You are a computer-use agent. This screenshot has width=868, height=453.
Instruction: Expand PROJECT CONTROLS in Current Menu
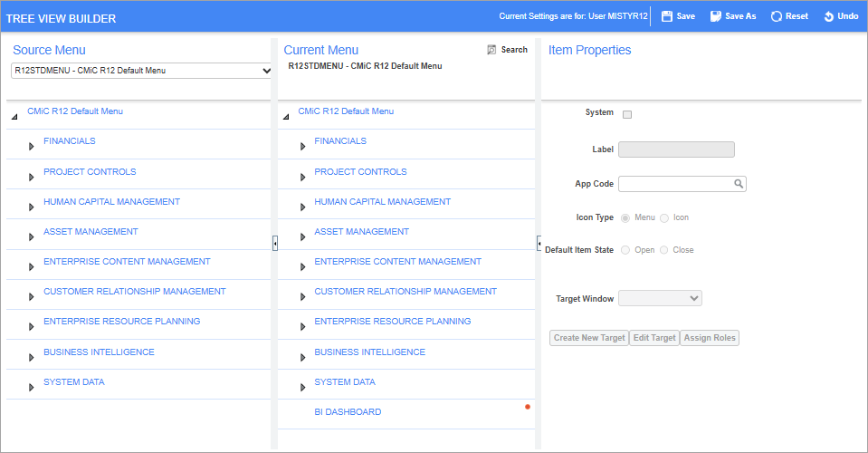pyautogui.click(x=302, y=178)
